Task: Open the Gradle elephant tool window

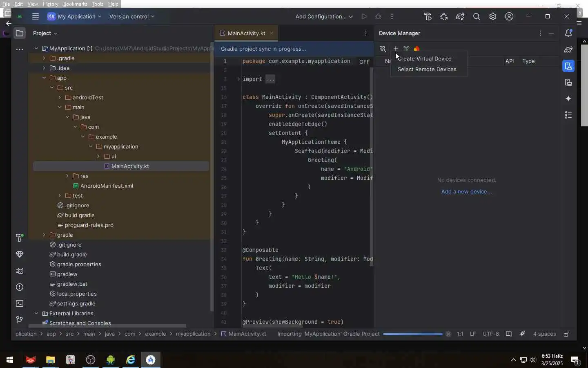Action: coord(568,49)
